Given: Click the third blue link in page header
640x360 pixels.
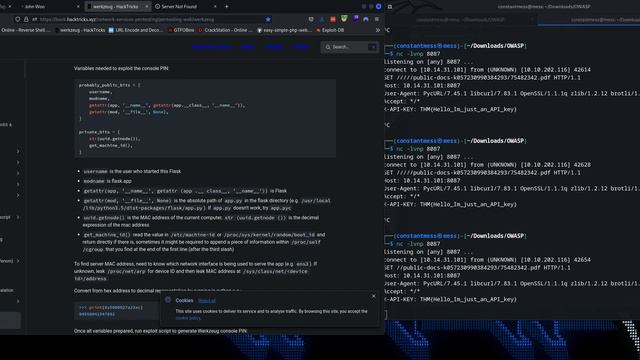Looking at the screenshot, I should [x=274, y=47].
